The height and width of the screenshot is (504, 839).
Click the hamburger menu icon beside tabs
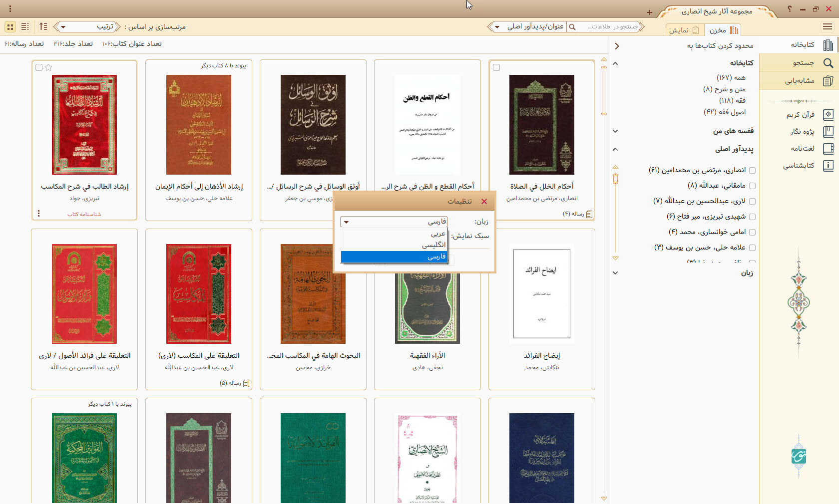tap(828, 27)
